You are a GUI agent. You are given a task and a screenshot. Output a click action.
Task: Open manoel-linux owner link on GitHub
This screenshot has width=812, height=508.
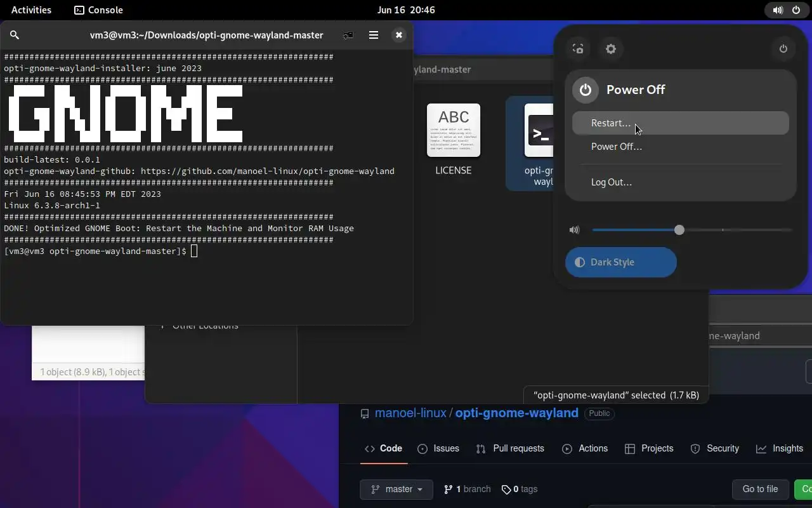click(x=411, y=413)
